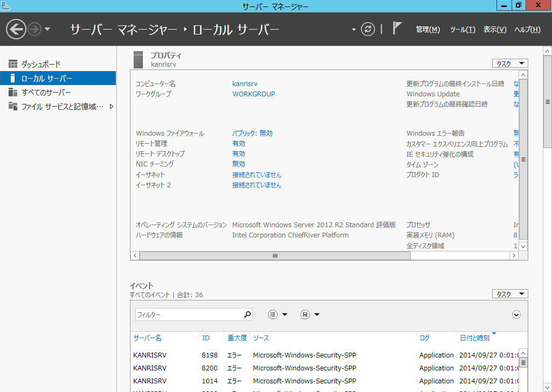This screenshot has width=552, height=392.
Task: Open dropdown arrow beside list criteria icon
Action: (285, 314)
